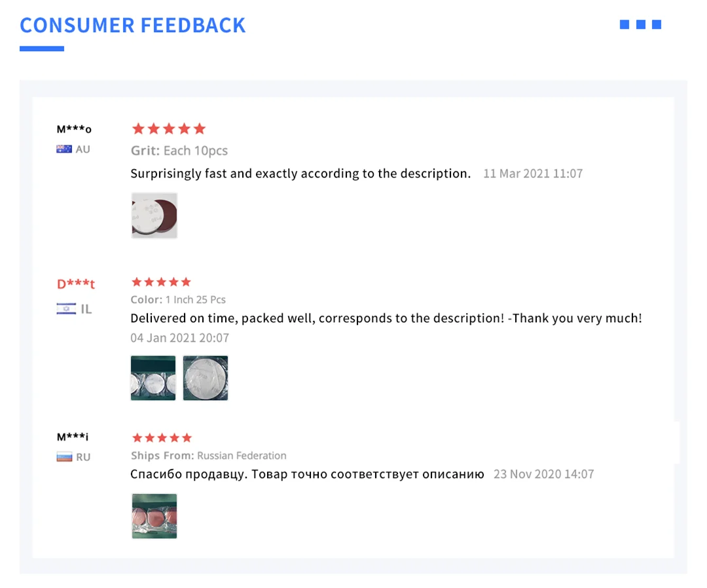707x588 pixels.
Task: Click the "Delivered on time" review text
Action: coord(386,318)
